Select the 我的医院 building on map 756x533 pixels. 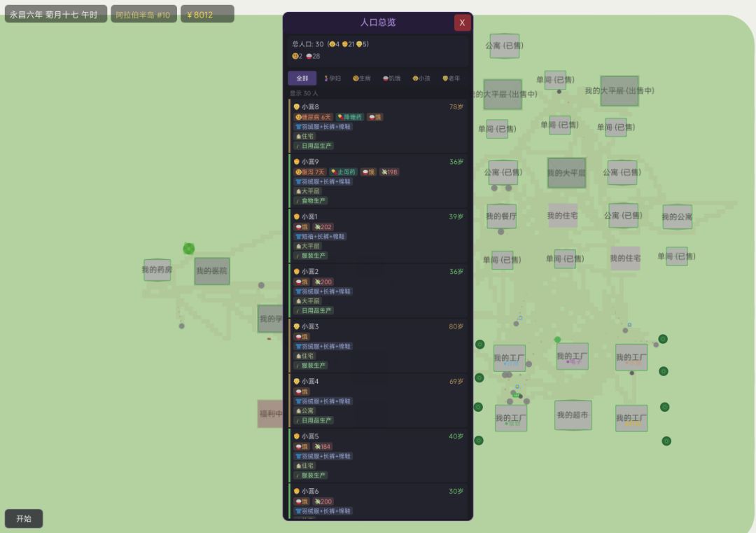[211, 270]
